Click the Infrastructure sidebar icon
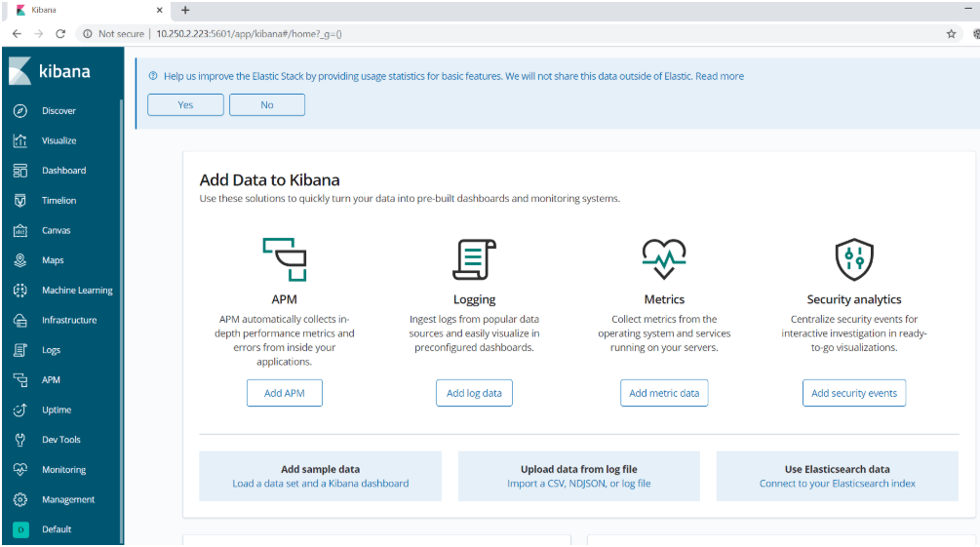 20,320
